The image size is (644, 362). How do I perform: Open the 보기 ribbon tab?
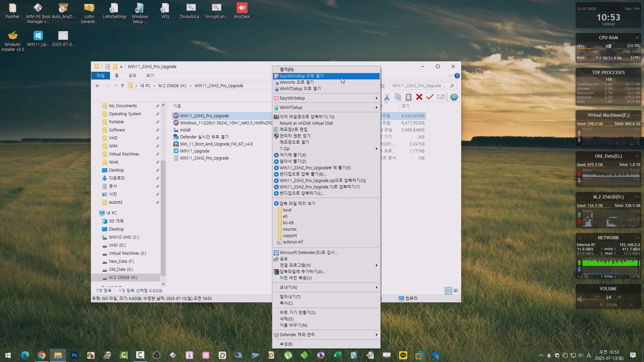(x=150, y=75)
